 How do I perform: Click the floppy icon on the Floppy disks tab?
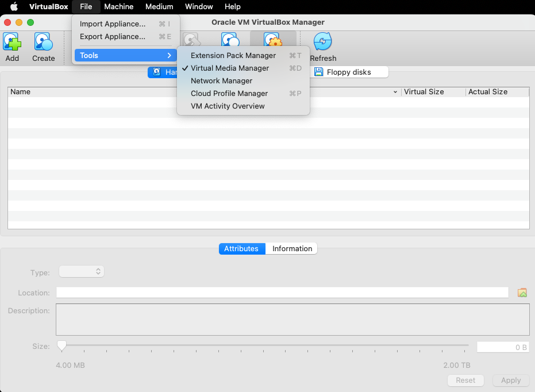[318, 71]
